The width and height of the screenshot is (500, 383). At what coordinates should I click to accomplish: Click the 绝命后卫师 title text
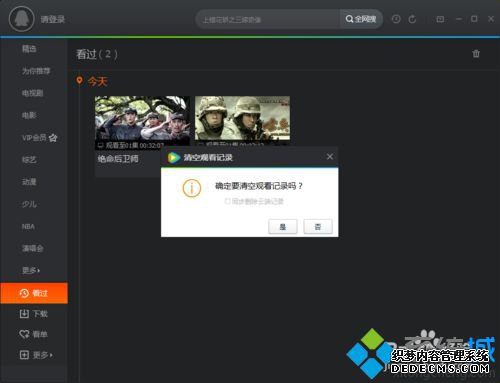pos(118,159)
